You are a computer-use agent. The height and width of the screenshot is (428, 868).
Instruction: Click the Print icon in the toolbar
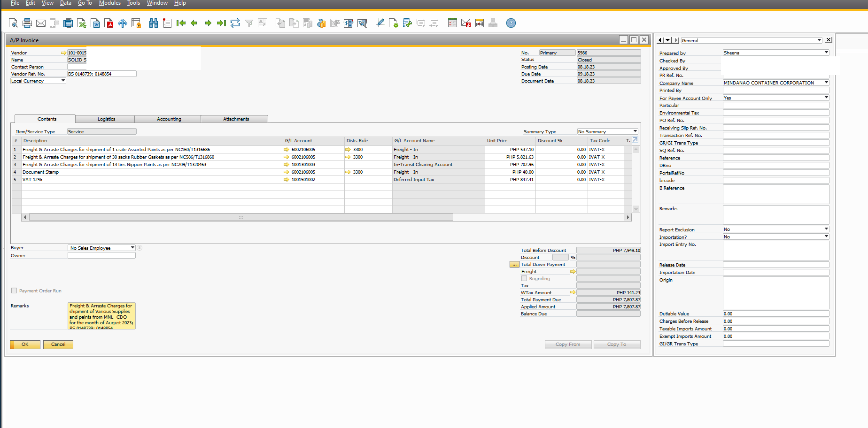[x=27, y=23]
